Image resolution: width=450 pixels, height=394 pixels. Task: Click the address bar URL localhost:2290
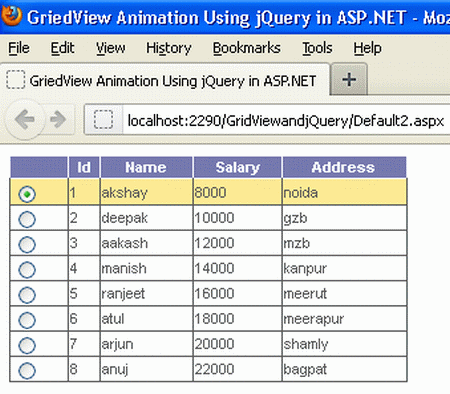pos(286,120)
